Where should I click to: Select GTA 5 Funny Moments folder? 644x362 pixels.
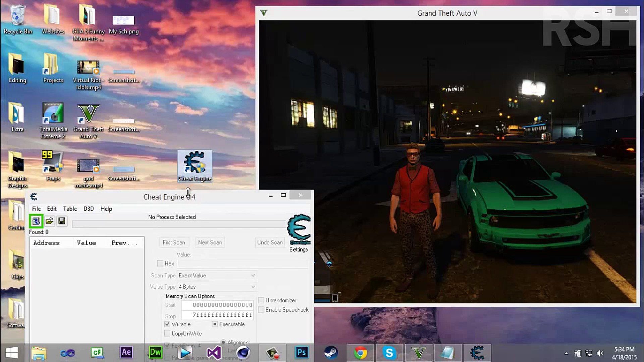[x=89, y=23]
